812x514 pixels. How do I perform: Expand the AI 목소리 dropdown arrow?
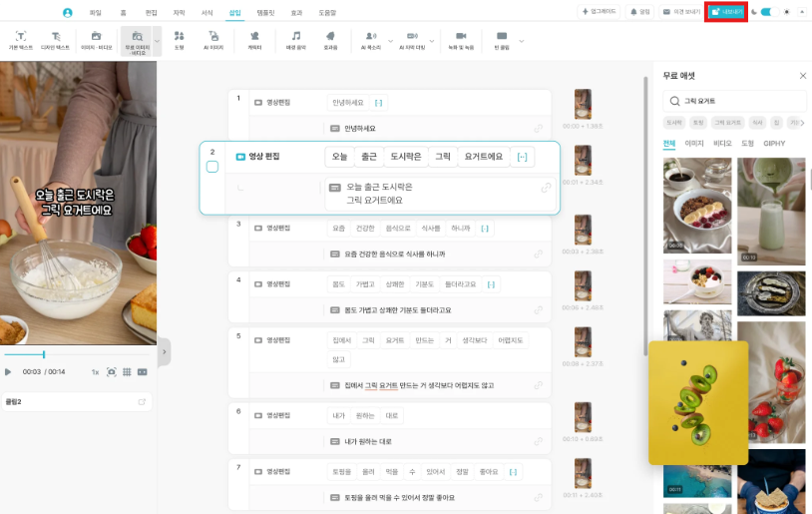pyautogui.click(x=390, y=41)
